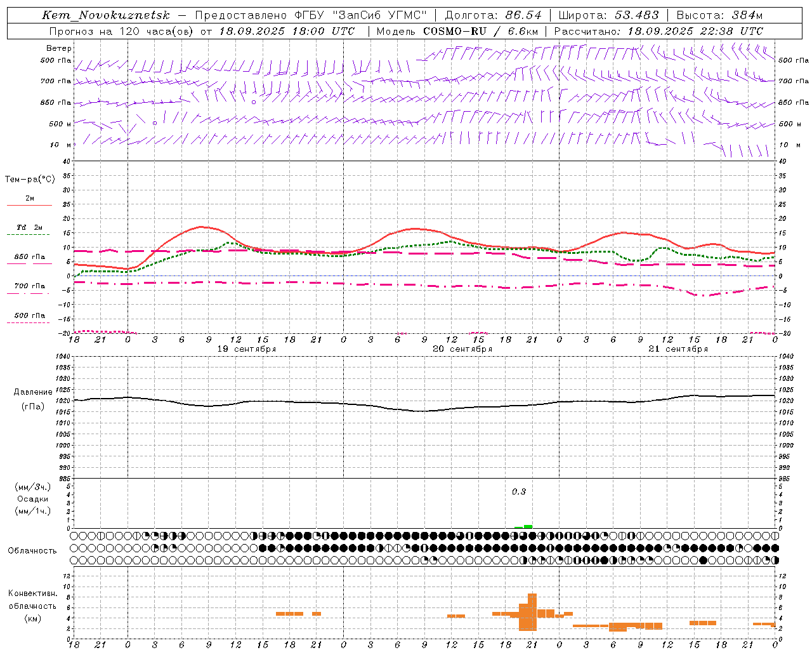Image resolution: width=812 pixels, height=650 pixels.
Task: Click the "500 м" wind level label on right axis
Action: pyautogui.click(x=790, y=124)
